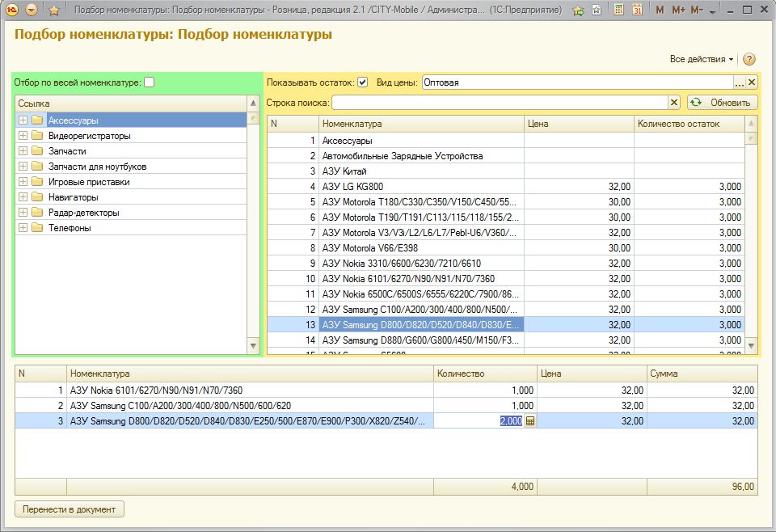Toggle Отбор по всей номенклатуре checkbox
The image size is (776, 532).
149,82
